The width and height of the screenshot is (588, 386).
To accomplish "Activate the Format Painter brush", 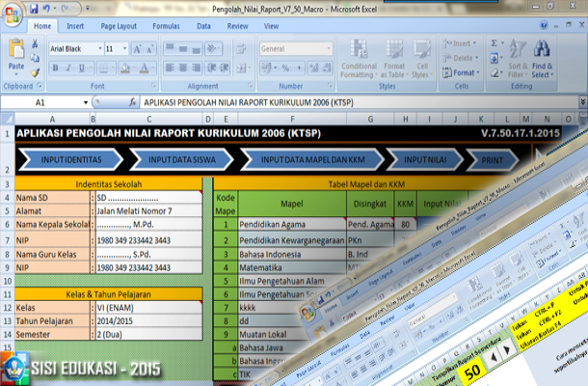I will coord(35,72).
